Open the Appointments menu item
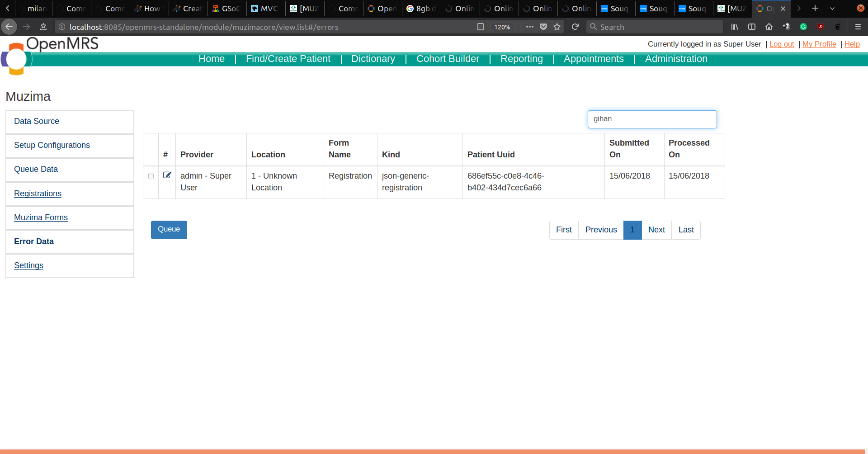The height and width of the screenshot is (454, 868). [594, 59]
